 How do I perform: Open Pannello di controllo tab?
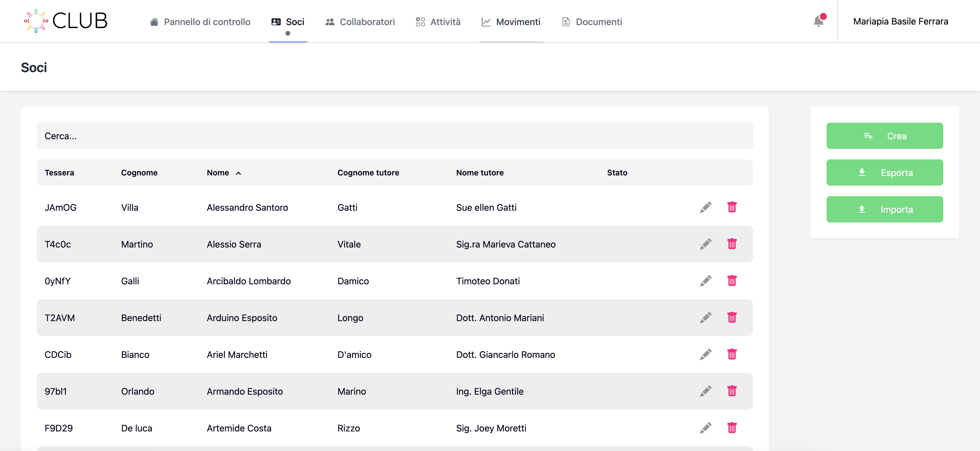point(200,22)
